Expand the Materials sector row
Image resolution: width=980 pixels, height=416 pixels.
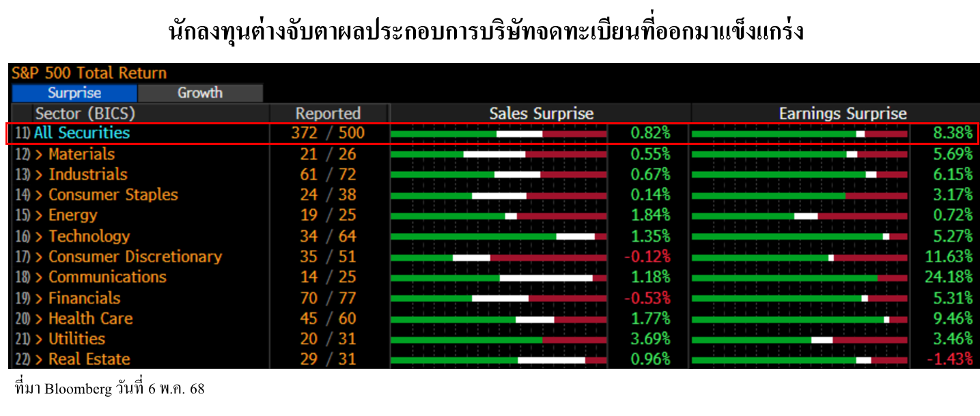40,154
